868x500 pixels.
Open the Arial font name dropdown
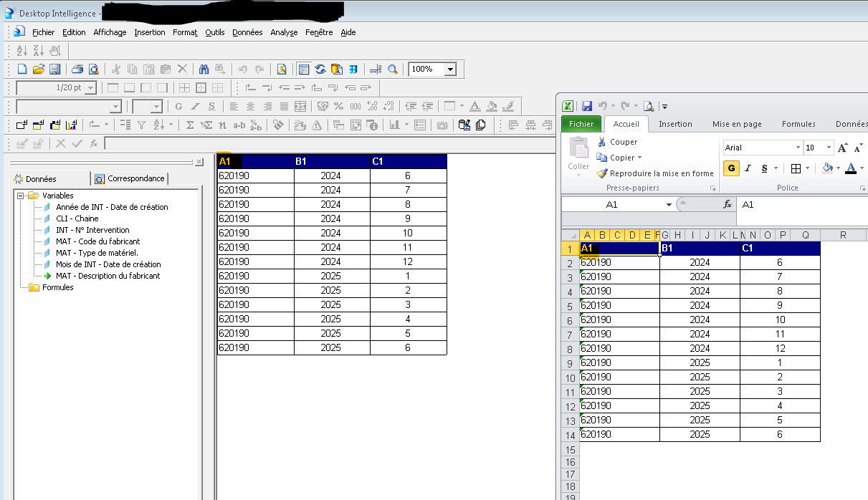[798, 148]
